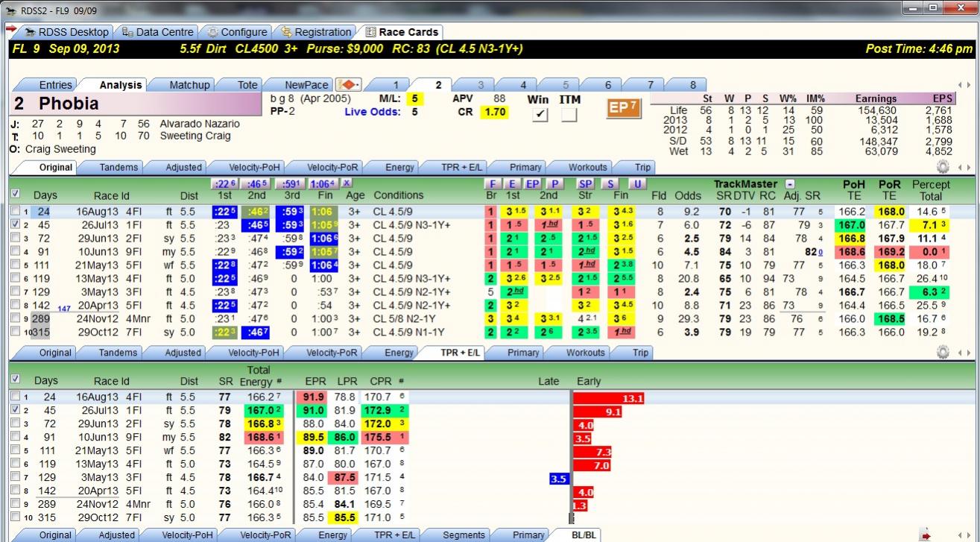This screenshot has height=542, width=980.
Task: Click the E running-style filter button
Action: 512,183
